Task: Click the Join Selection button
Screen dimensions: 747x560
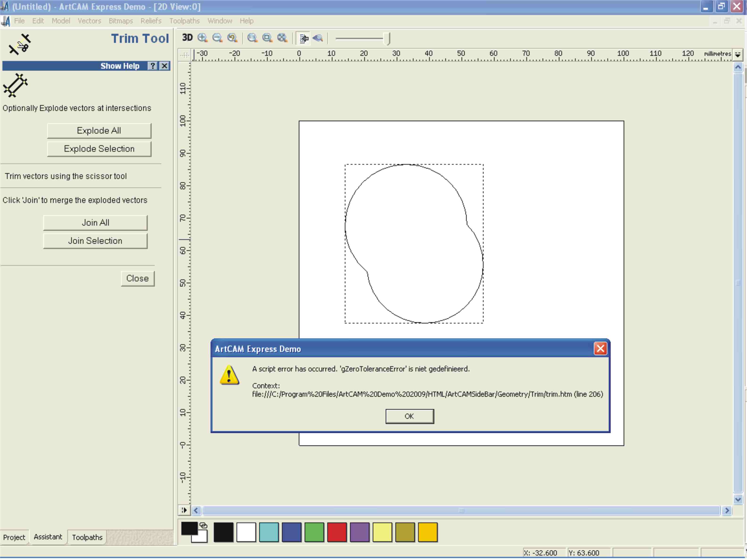Action: pos(95,241)
